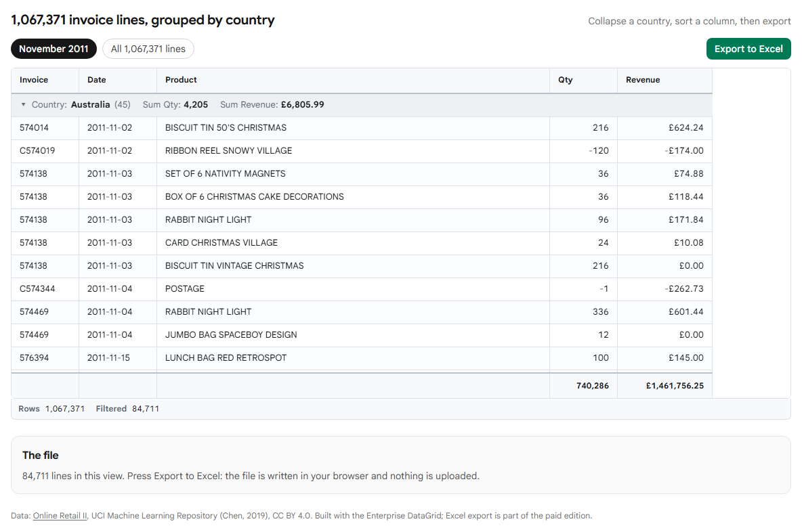802x532 pixels.
Task: Sort by the Qty column header
Action: 584,80
